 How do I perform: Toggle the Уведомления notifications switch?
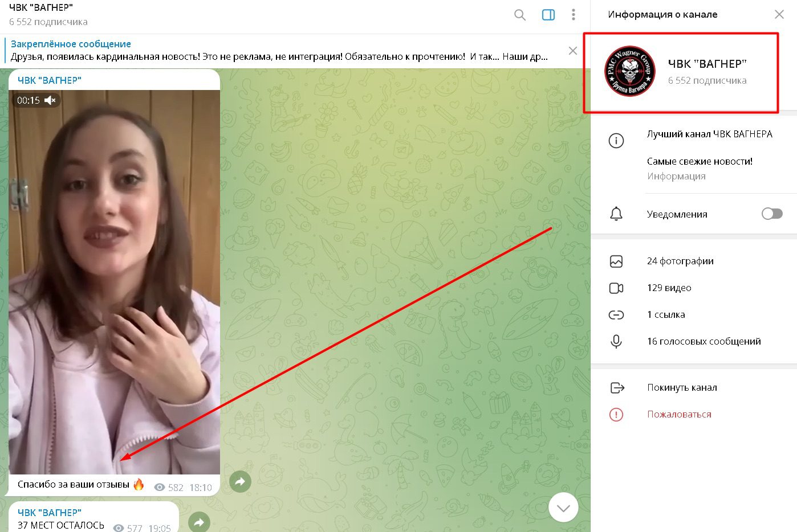pyautogui.click(x=772, y=214)
